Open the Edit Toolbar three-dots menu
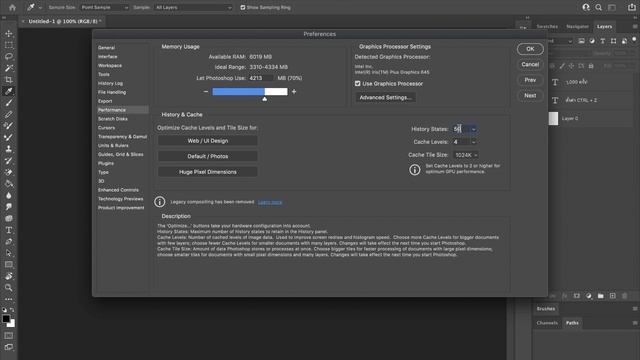Viewport: 640px width, 360px height. [x=9, y=299]
